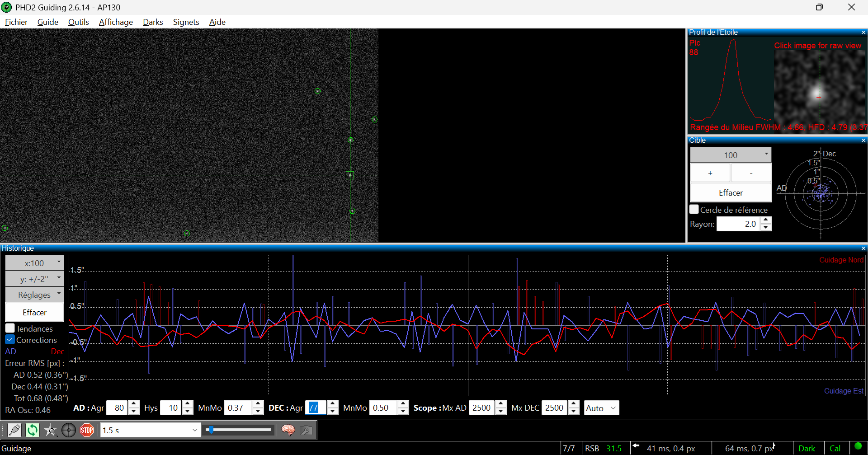Open the Auto Dec guide mode dropdown
Image resolution: width=868 pixels, height=459 pixels.
point(601,408)
